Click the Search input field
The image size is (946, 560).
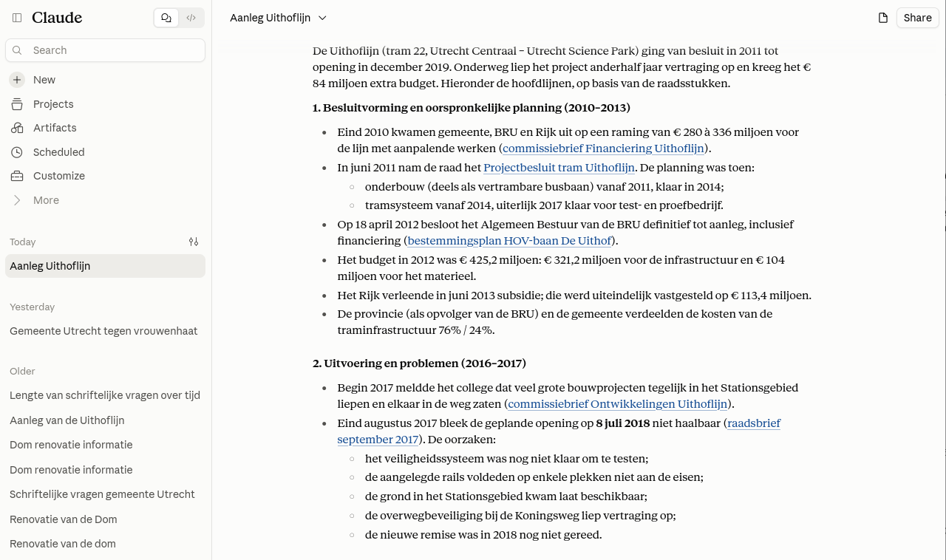coord(105,50)
